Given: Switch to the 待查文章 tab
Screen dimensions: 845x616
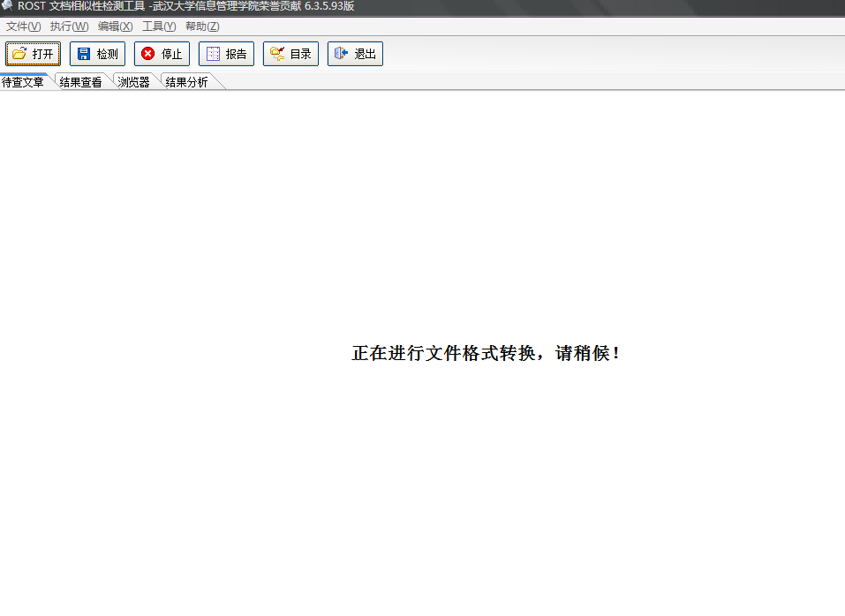Looking at the screenshot, I should 23,82.
